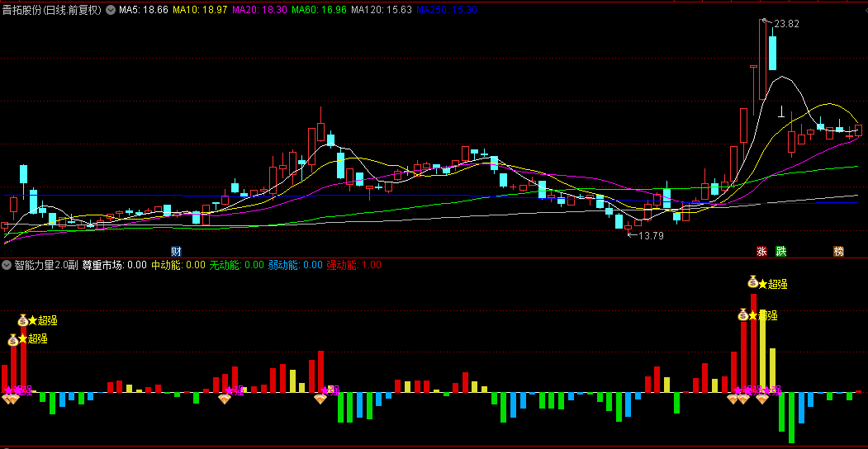Click the 涨 marker below the chart
The width and height of the screenshot is (868, 449).
point(761,252)
